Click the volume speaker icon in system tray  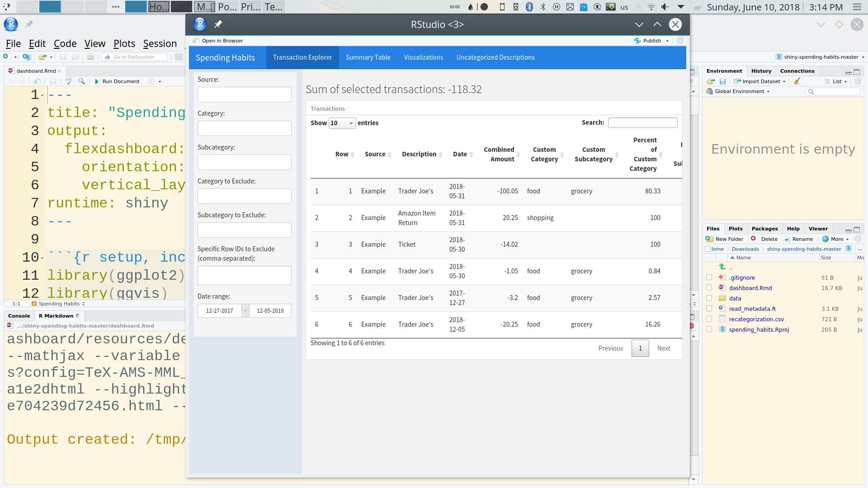point(665,7)
